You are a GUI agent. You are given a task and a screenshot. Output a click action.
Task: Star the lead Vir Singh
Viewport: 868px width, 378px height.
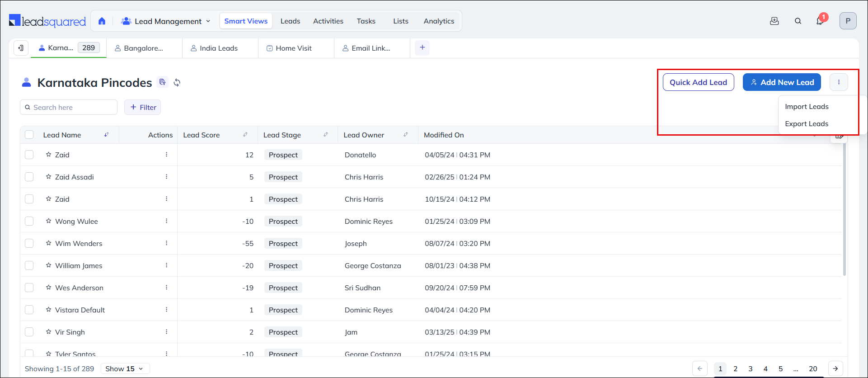pos(48,332)
